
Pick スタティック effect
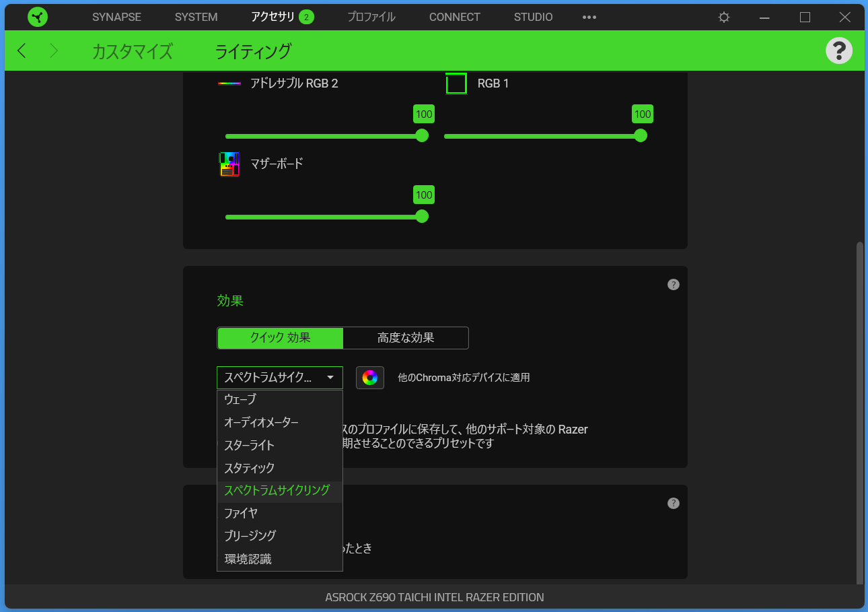click(x=280, y=468)
